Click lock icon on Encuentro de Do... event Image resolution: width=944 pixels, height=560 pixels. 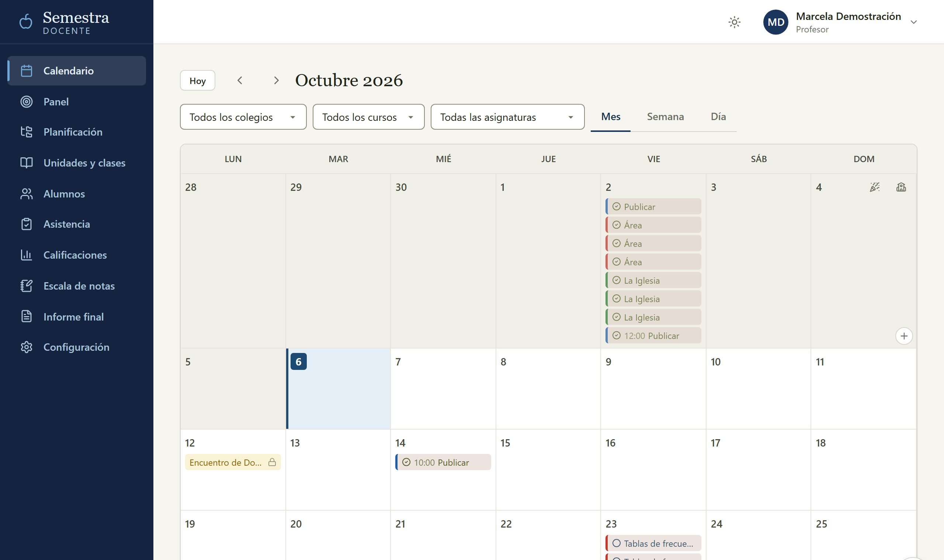pyautogui.click(x=272, y=462)
